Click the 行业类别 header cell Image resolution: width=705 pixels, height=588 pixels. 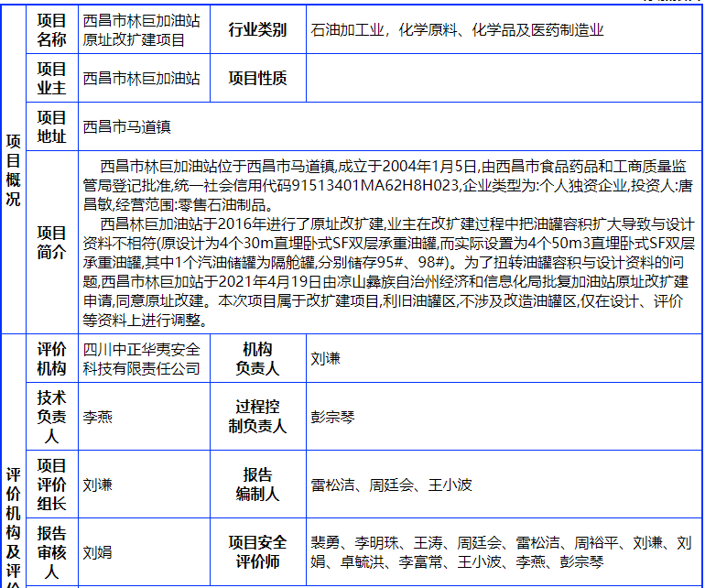click(257, 30)
